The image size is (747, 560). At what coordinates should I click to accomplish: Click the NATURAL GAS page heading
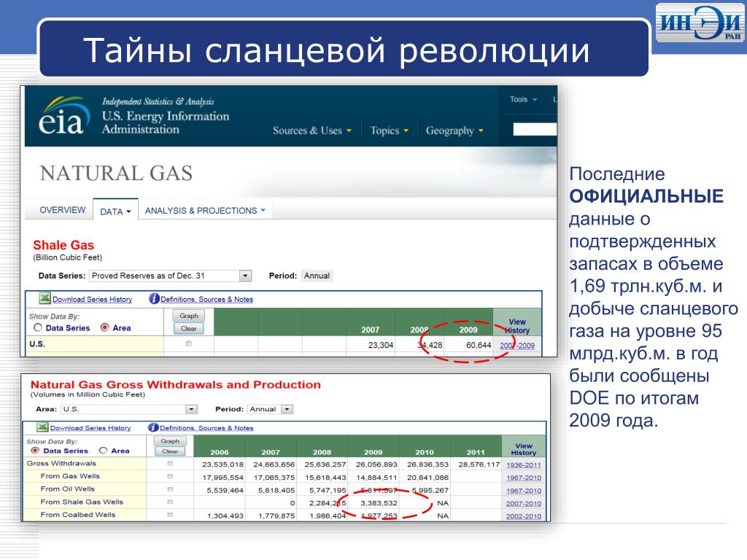(116, 174)
